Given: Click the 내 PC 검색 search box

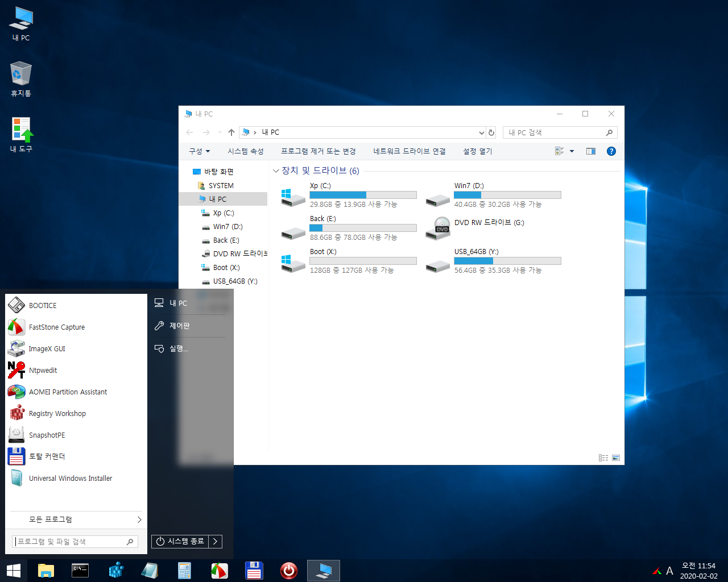Looking at the screenshot, I should pyautogui.click(x=560, y=132).
